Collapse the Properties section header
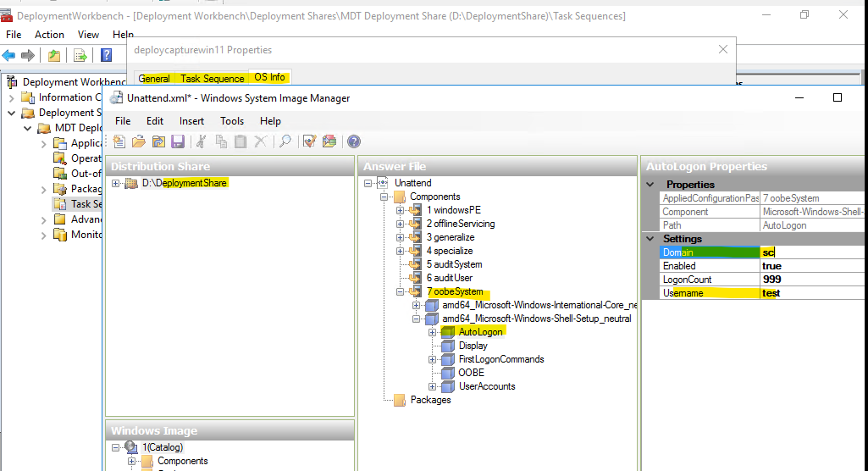This screenshot has height=471, width=868. pyautogui.click(x=650, y=185)
